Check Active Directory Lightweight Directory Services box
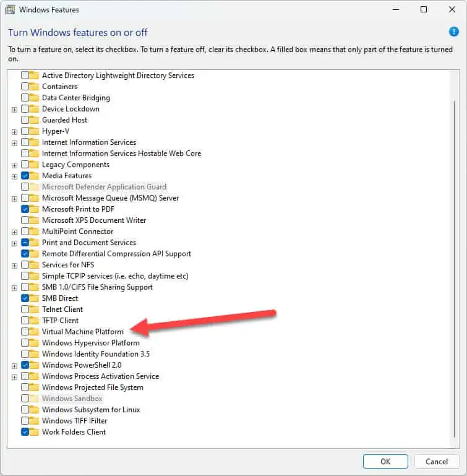 click(25, 76)
